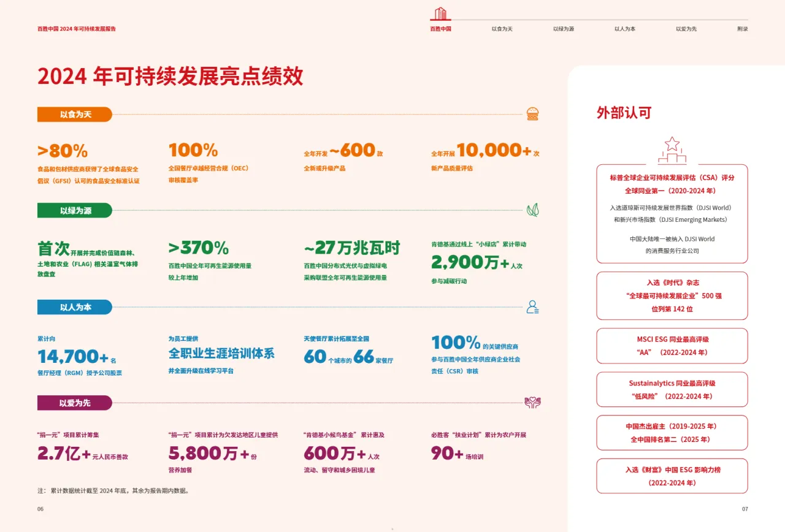Image resolution: width=785 pixels, height=532 pixels.
Task: Select the MSCI ESG 同业最高评级 card
Action: [x=672, y=346]
